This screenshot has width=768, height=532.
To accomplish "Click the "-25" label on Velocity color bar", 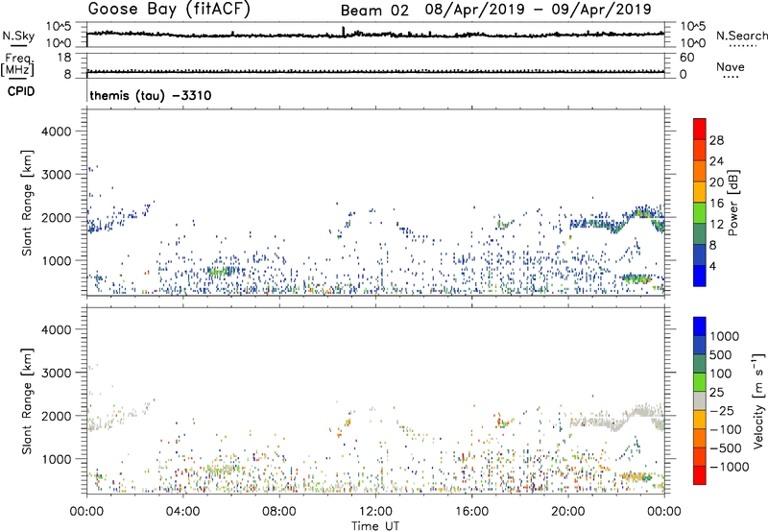I will pyautogui.click(x=724, y=410).
